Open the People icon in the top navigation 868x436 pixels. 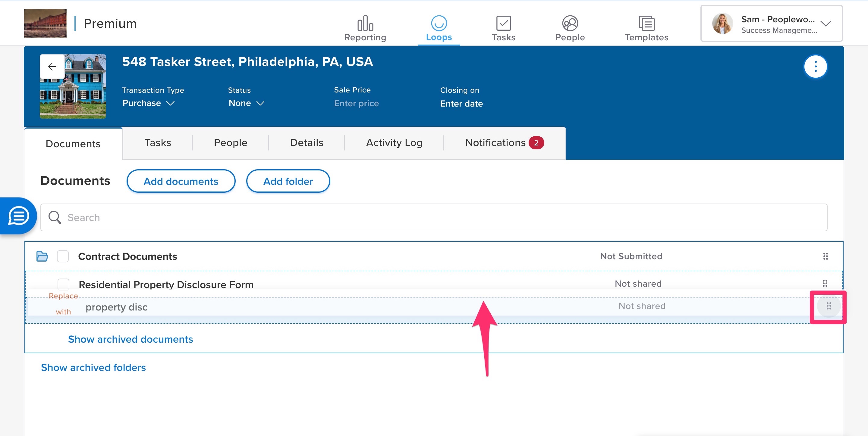[570, 23]
